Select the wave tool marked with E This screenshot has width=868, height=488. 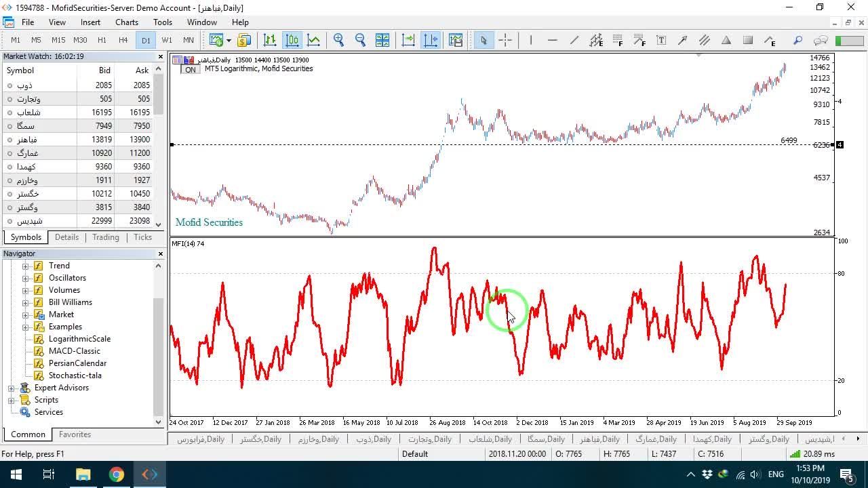(770, 40)
